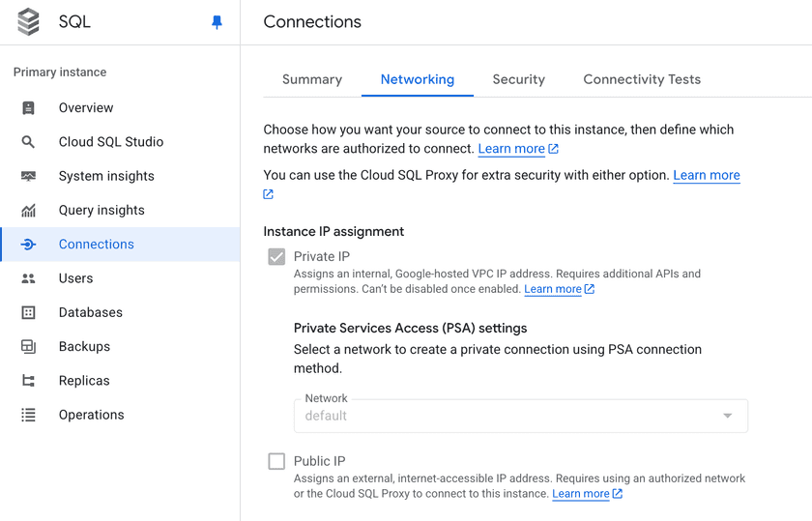
Task: Open the Network default dropdown
Action: point(521,416)
